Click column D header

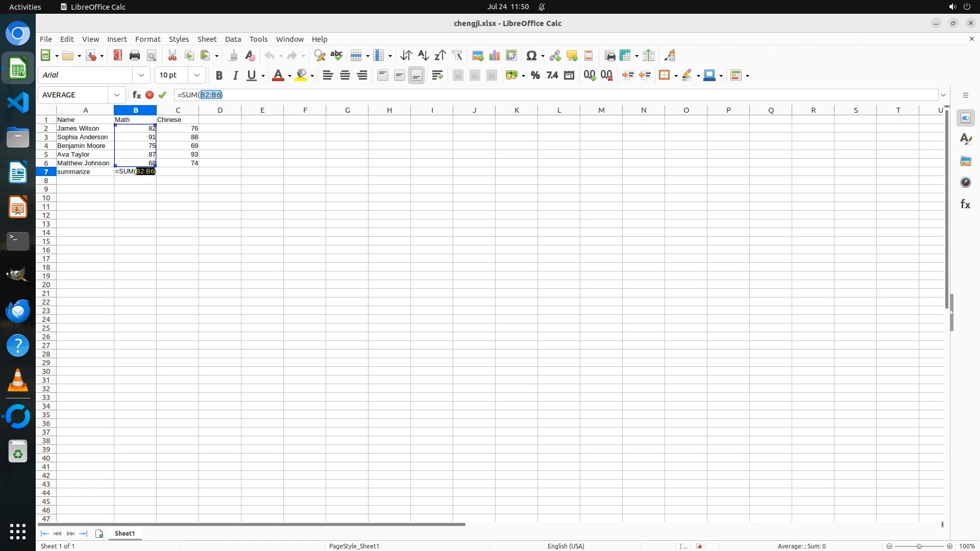pyautogui.click(x=220, y=110)
